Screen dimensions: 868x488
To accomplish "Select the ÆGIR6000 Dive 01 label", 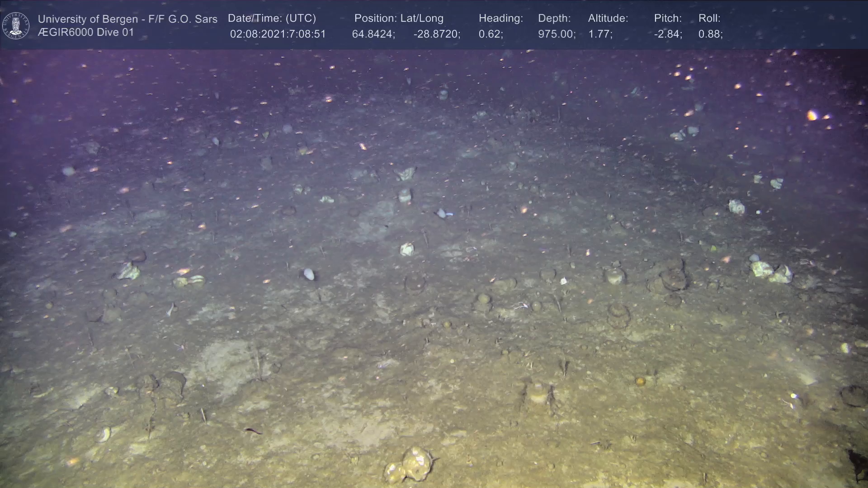I will 86,33.
